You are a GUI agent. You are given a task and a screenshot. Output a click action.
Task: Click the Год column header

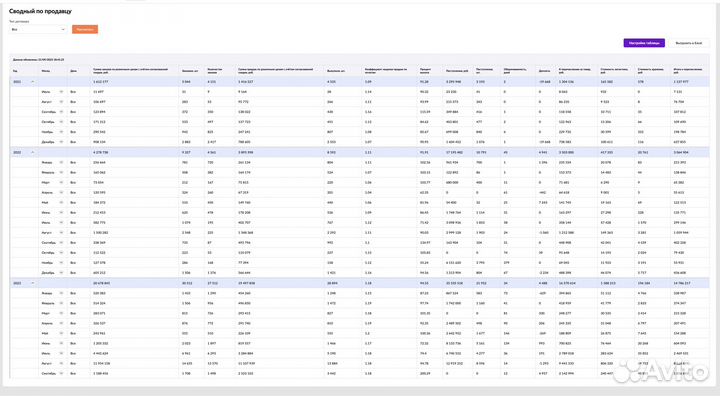pyautogui.click(x=15, y=71)
